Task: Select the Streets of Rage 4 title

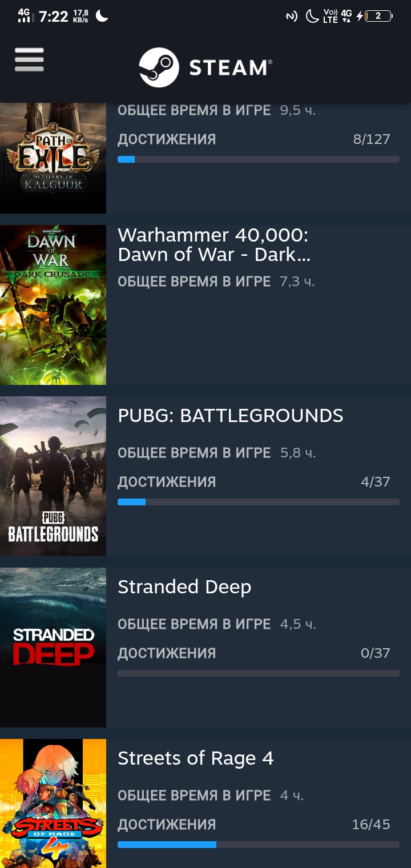Action: click(196, 758)
